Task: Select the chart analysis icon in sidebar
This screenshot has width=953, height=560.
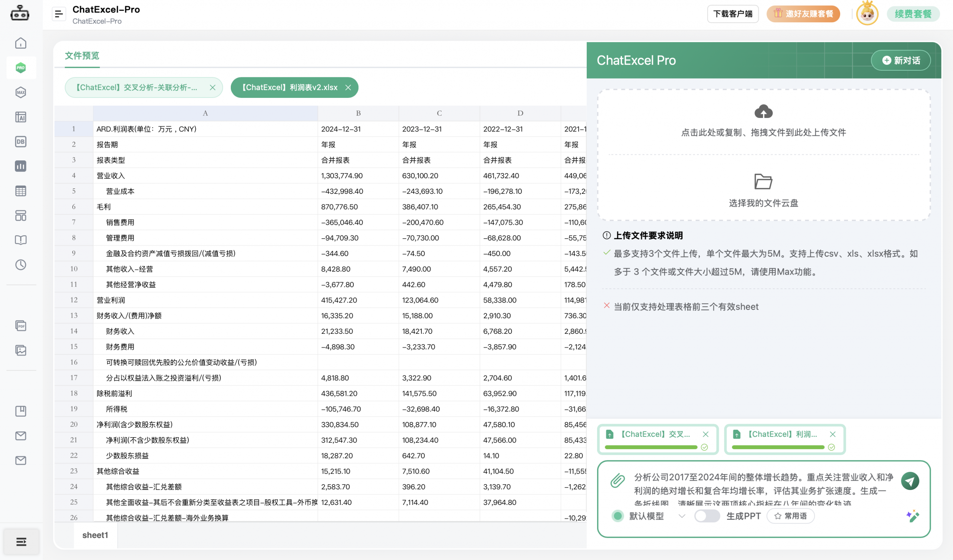Action: pyautogui.click(x=21, y=166)
